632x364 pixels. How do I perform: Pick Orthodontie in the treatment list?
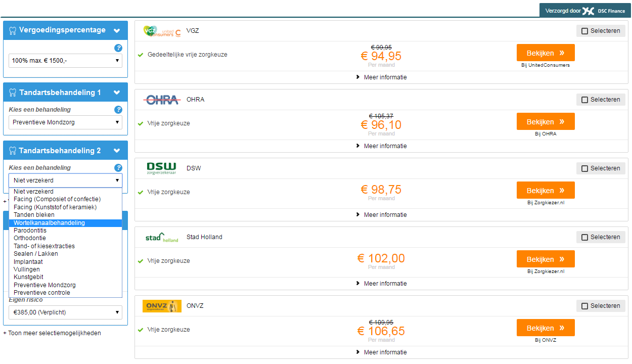(65, 238)
